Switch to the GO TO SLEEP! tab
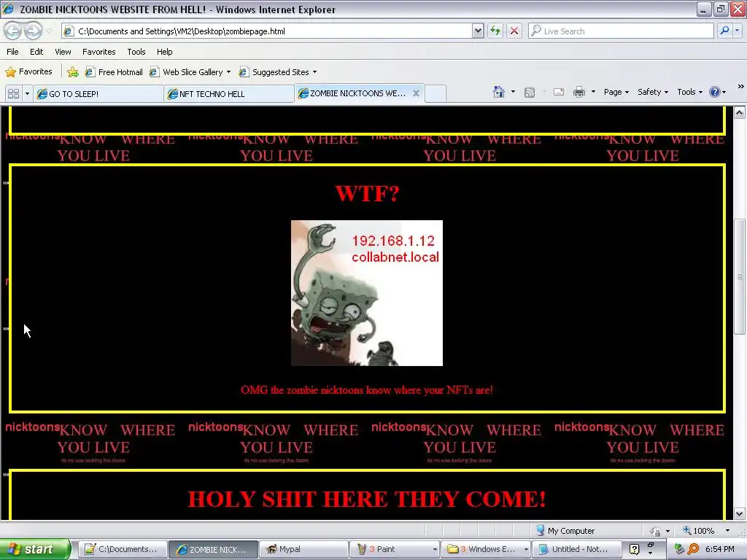Screen dimensions: 747x560 (98, 94)
